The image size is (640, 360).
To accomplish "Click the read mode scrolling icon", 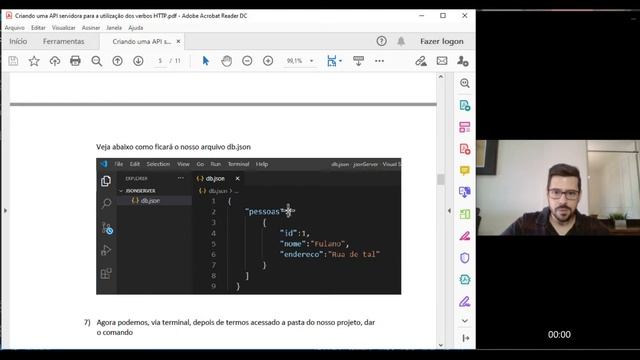I will click(358, 61).
